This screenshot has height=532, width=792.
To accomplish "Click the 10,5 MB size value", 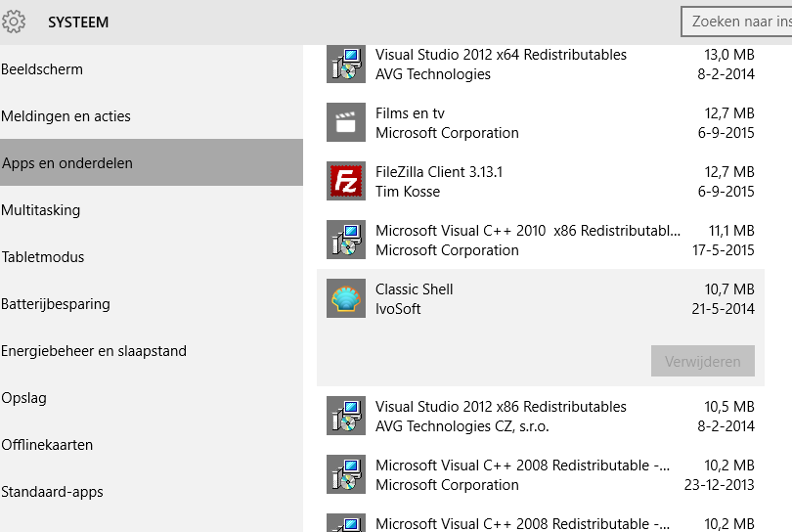I will (729, 406).
